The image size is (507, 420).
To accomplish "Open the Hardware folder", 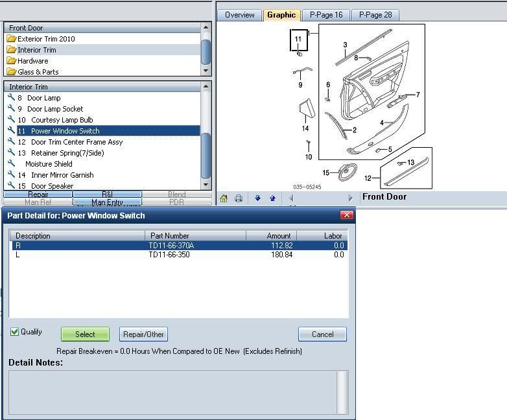I will point(32,61).
